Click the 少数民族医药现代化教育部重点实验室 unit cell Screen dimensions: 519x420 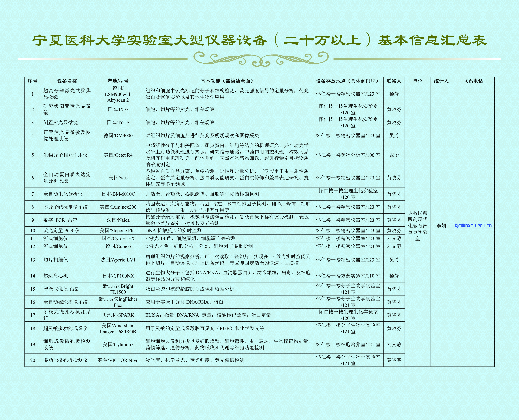[x=418, y=226]
